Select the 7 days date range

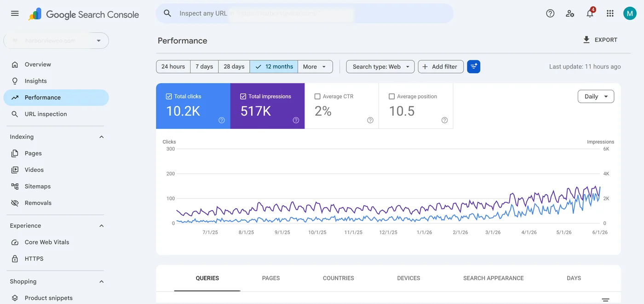click(204, 67)
